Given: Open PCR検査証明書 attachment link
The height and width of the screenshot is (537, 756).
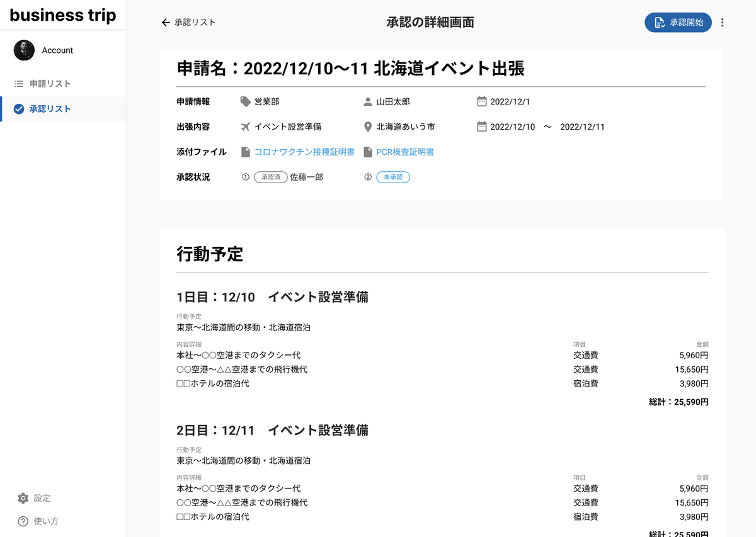Looking at the screenshot, I should pos(405,152).
